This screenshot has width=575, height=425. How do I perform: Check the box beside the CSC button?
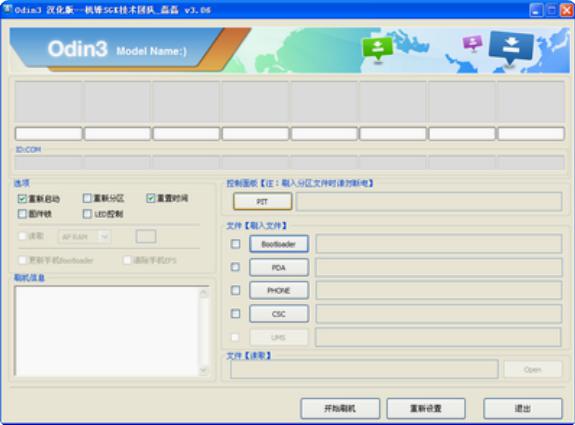pyautogui.click(x=235, y=314)
